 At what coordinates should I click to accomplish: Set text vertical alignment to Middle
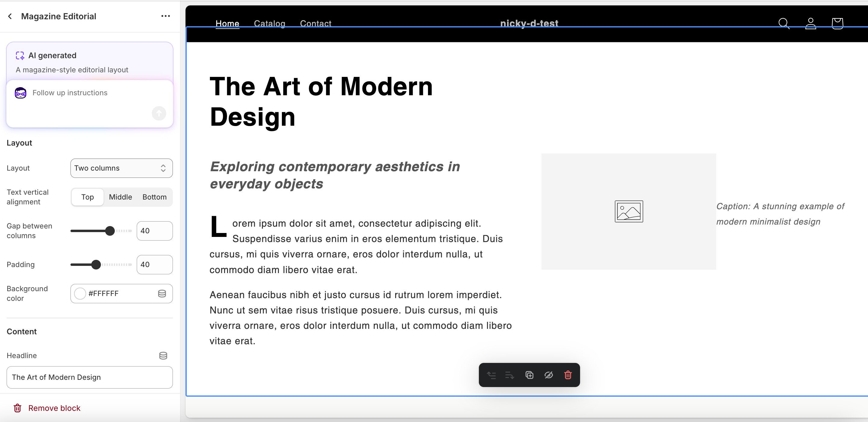tap(120, 197)
